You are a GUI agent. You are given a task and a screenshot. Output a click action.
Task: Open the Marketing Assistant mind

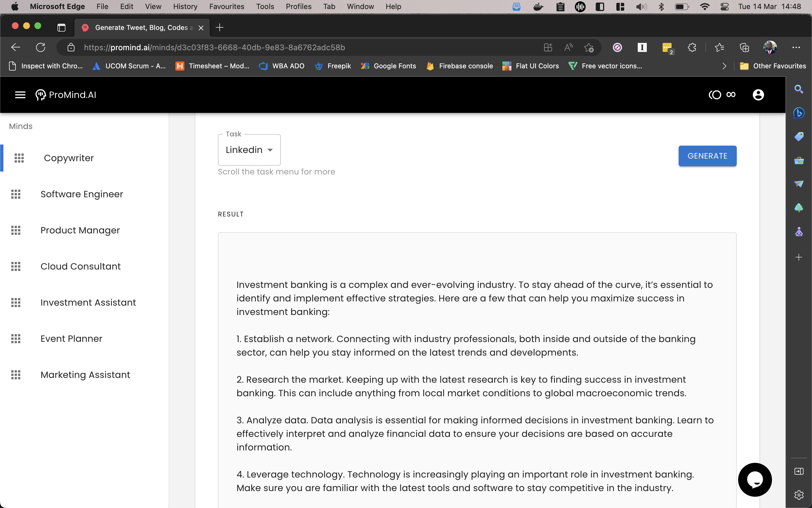click(x=84, y=375)
